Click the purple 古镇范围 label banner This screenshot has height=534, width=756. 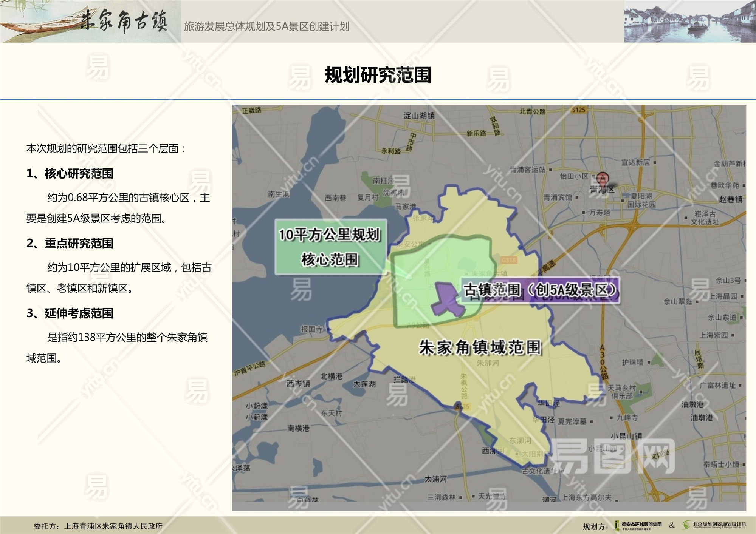coord(541,290)
